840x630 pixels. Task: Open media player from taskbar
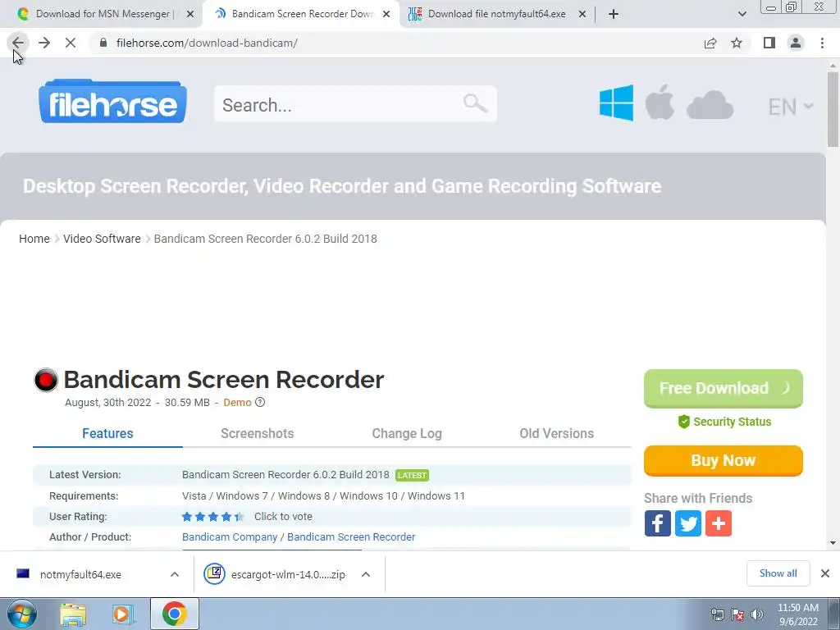point(123,614)
